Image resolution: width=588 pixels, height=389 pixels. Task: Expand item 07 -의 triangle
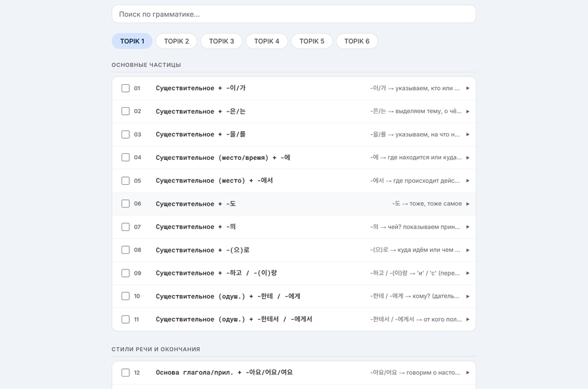point(468,226)
